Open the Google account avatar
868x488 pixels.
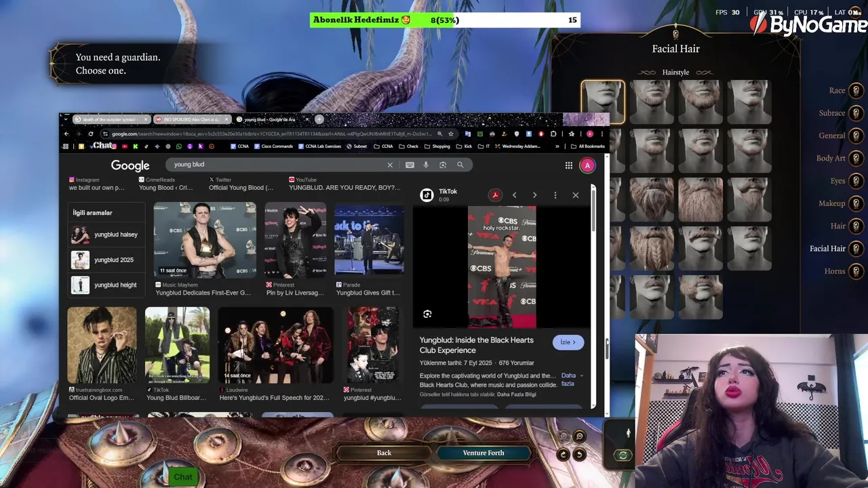click(587, 165)
